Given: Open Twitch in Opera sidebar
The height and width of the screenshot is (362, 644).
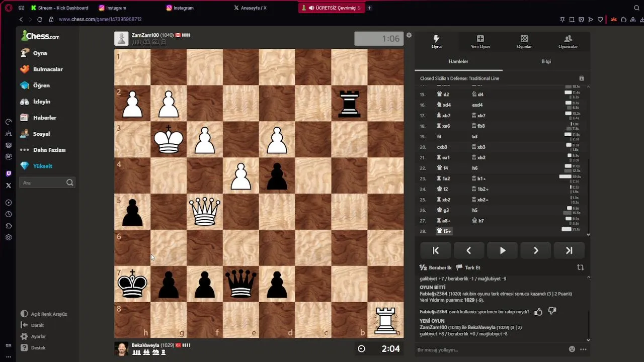Looking at the screenshot, I should click(9, 173).
